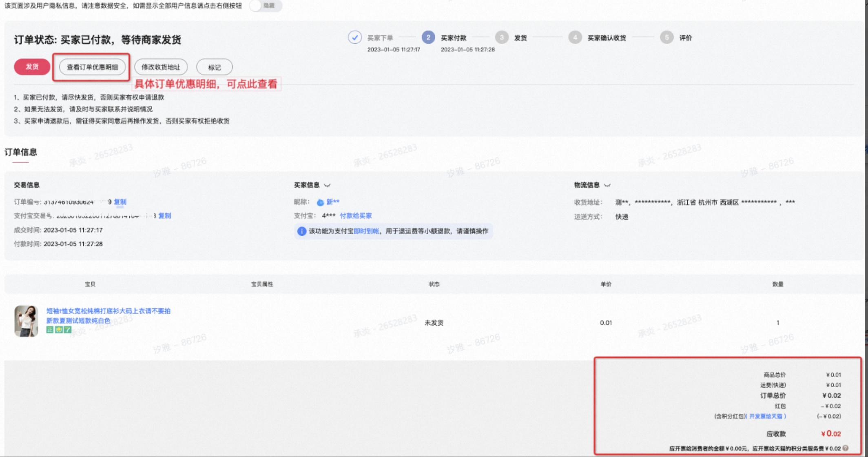Click the green 正 badge under the product title
The width and height of the screenshot is (868, 457).
tap(50, 330)
